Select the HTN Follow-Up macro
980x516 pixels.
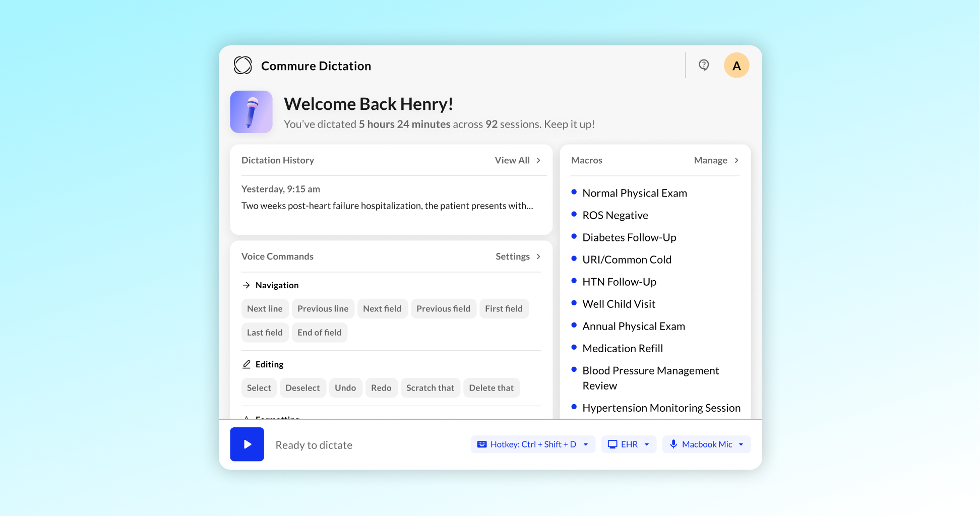click(x=619, y=282)
